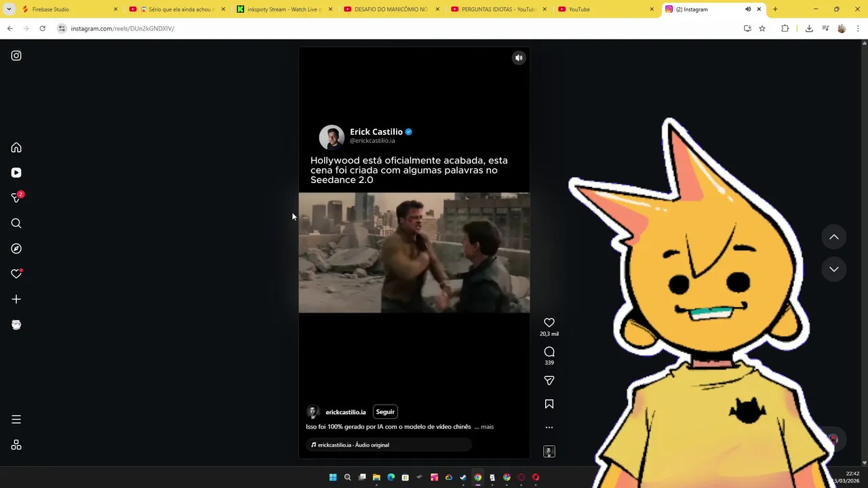The image size is (868, 488).
Task: Open the Meta apps icon at sidebar bottom
Action: point(16,445)
